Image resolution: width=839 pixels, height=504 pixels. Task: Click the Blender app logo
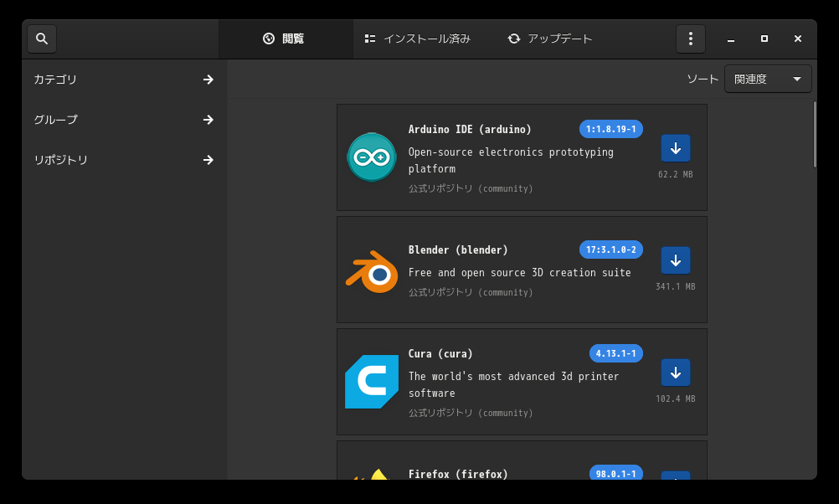pyautogui.click(x=372, y=271)
